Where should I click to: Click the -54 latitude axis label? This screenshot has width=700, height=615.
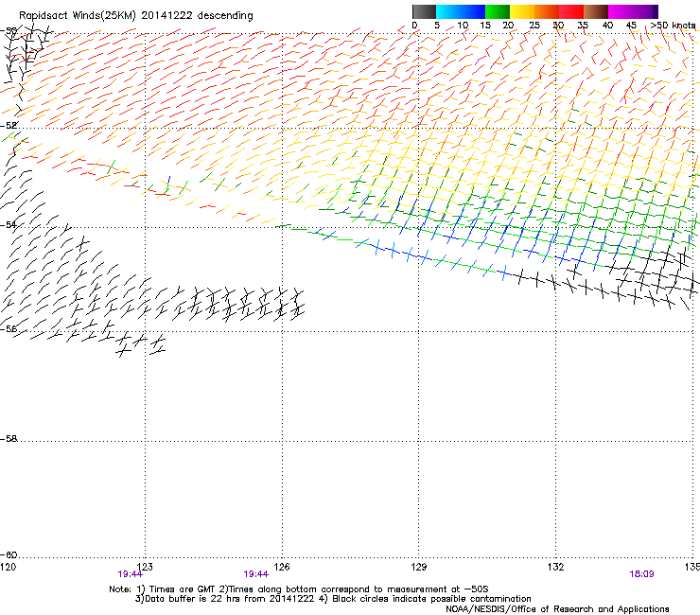point(9,224)
